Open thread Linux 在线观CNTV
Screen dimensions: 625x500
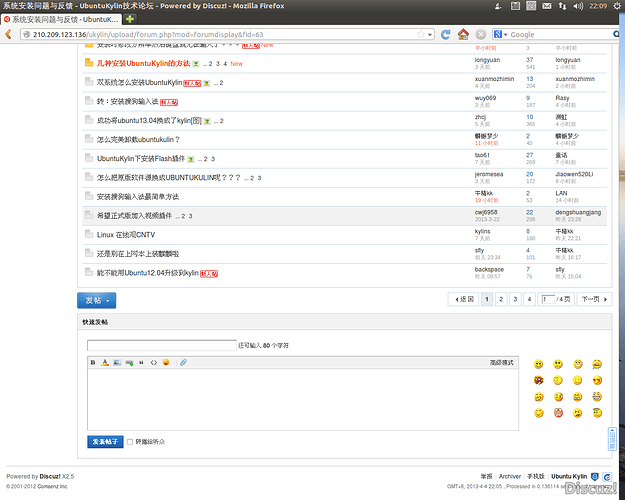pyautogui.click(x=126, y=235)
